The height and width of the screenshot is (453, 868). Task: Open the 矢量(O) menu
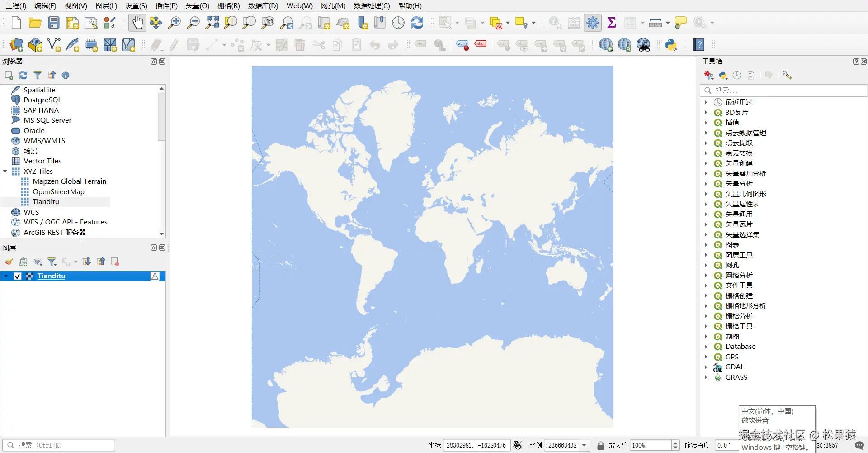pyautogui.click(x=198, y=6)
